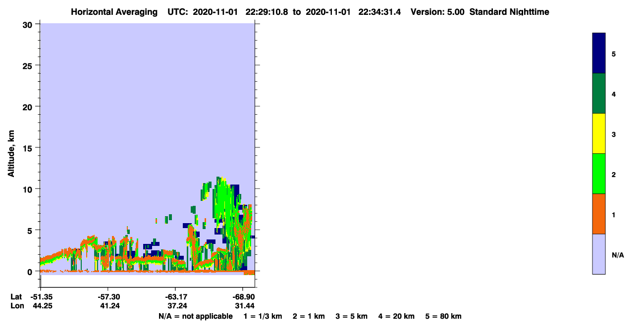The height and width of the screenshot is (330, 644).
Task: Click the yellow 3 color swatch
Action: (x=599, y=134)
